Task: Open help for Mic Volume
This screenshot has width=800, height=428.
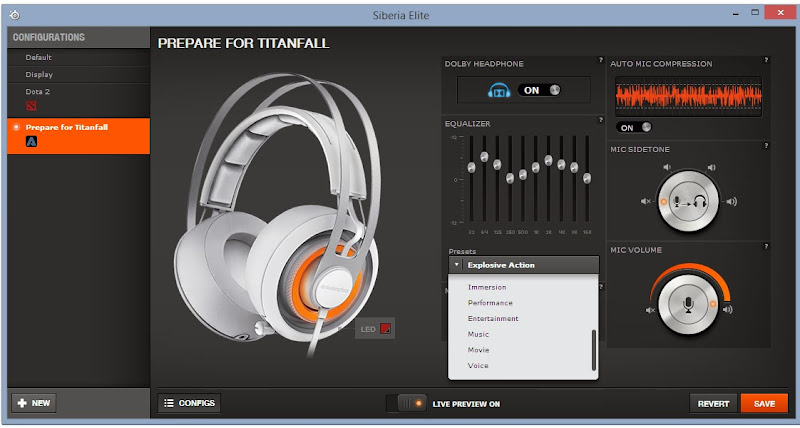Action: pos(766,246)
